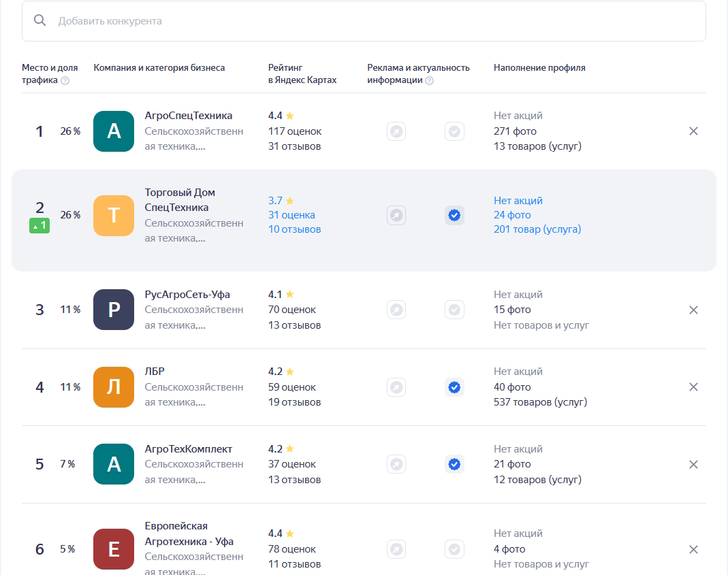Click advertising icon in АгроТехКомплект row
This screenshot has width=728, height=575.
coord(396,464)
